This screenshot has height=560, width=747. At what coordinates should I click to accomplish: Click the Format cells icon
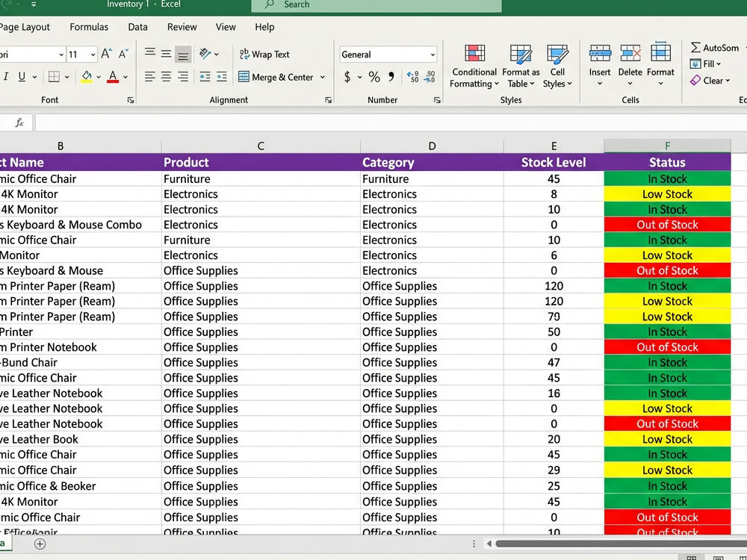661,52
